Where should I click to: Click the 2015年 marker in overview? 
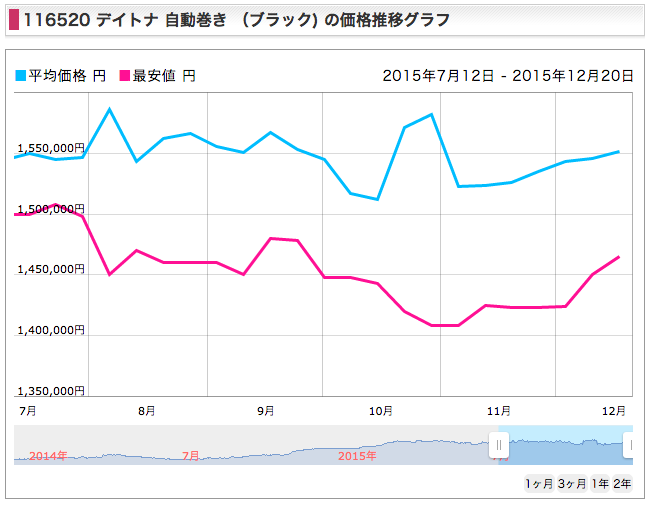[x=357, y=456]
